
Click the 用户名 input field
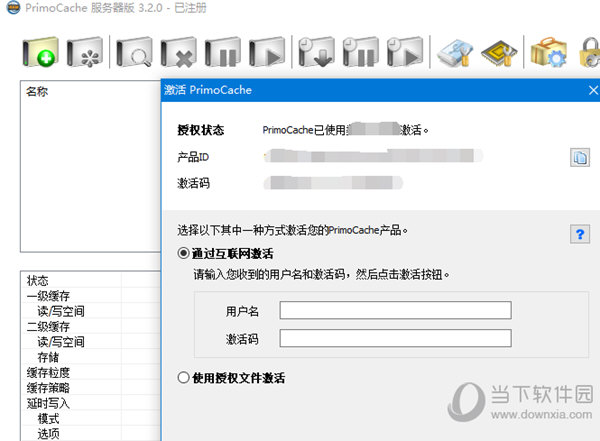pyautogui.click(x=395, y=310)
